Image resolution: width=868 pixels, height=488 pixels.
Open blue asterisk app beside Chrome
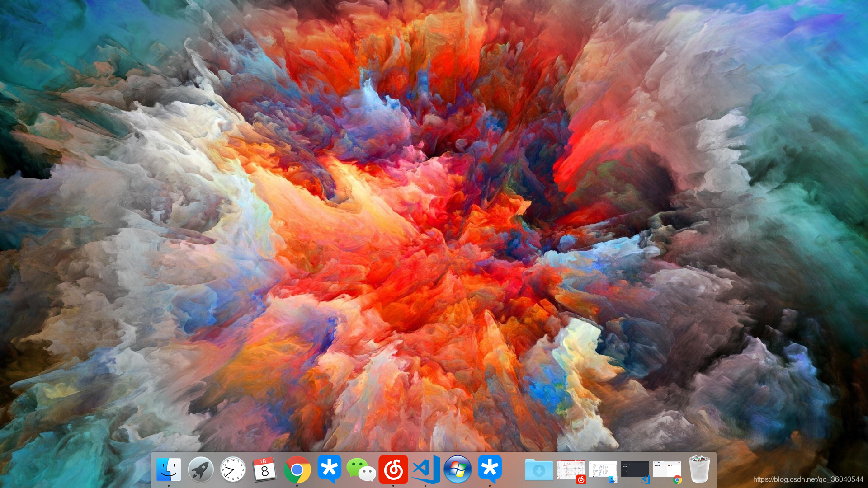point(329,469)
